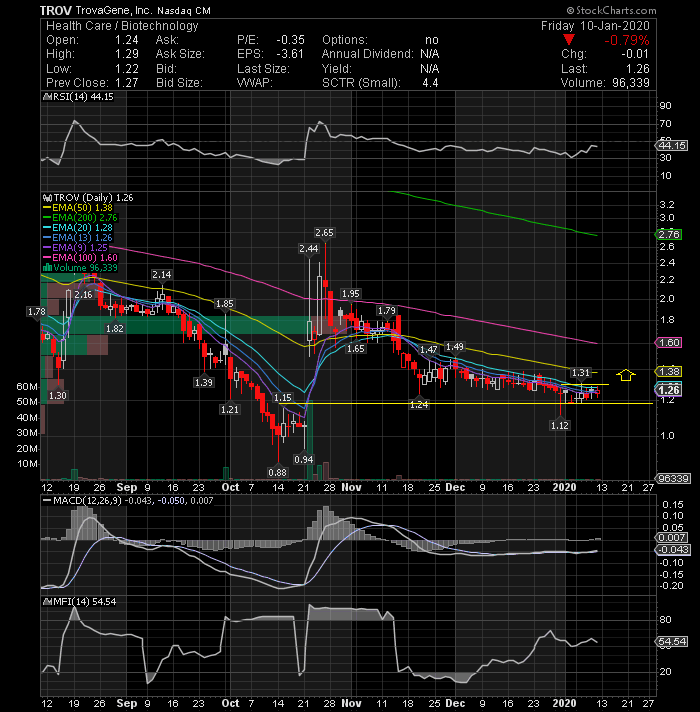Click the TrovaGene, Inc. company name
Screen dimensions: 700x712
pos(113,10)
